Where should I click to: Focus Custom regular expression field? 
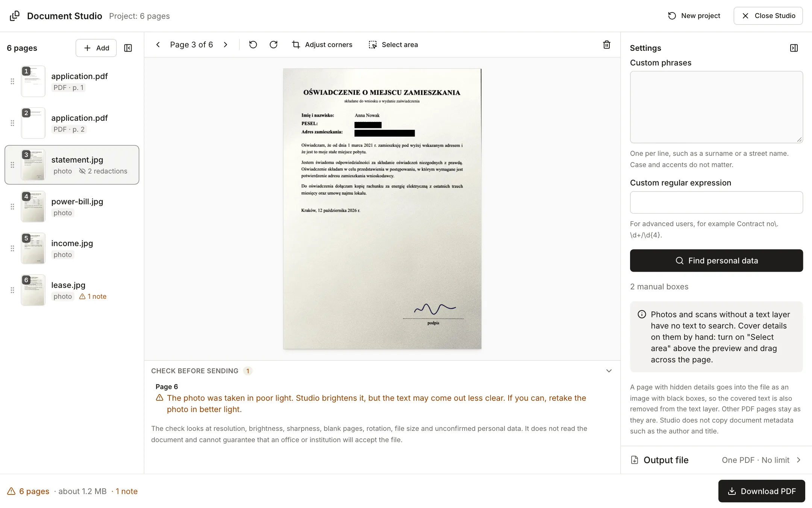(717, 202)
